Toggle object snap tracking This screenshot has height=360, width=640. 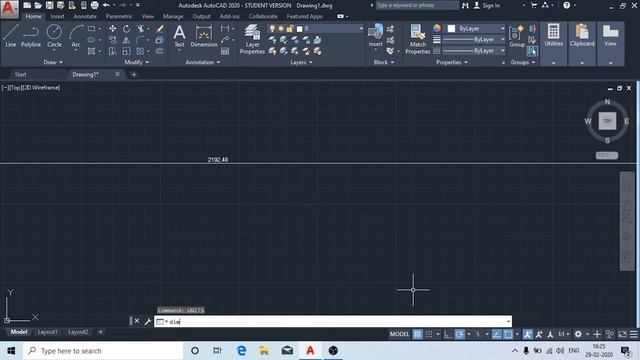click(497, 334)
